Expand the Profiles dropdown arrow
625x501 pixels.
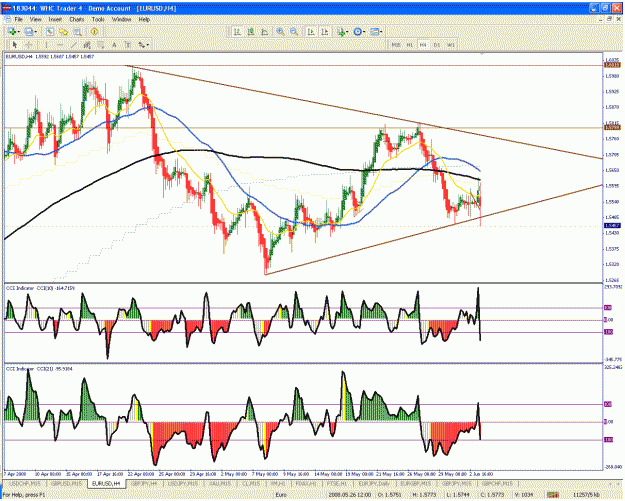click(35, 32)
